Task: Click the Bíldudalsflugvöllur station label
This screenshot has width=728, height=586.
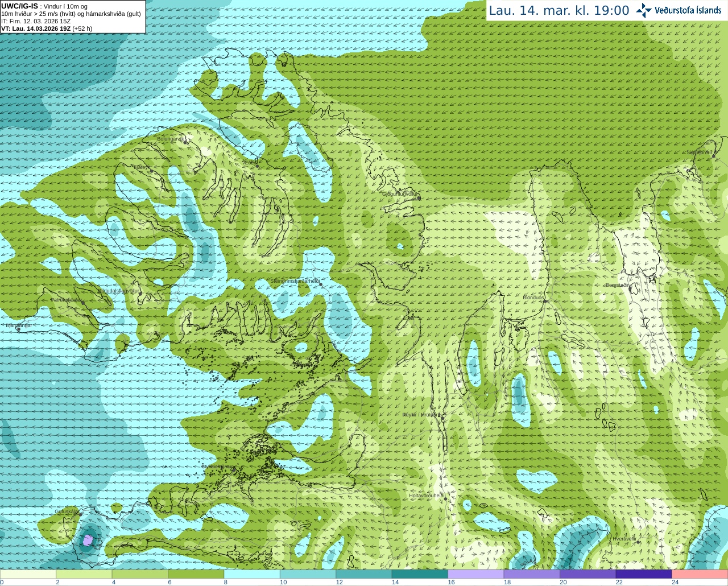Action: coord(118,291)
